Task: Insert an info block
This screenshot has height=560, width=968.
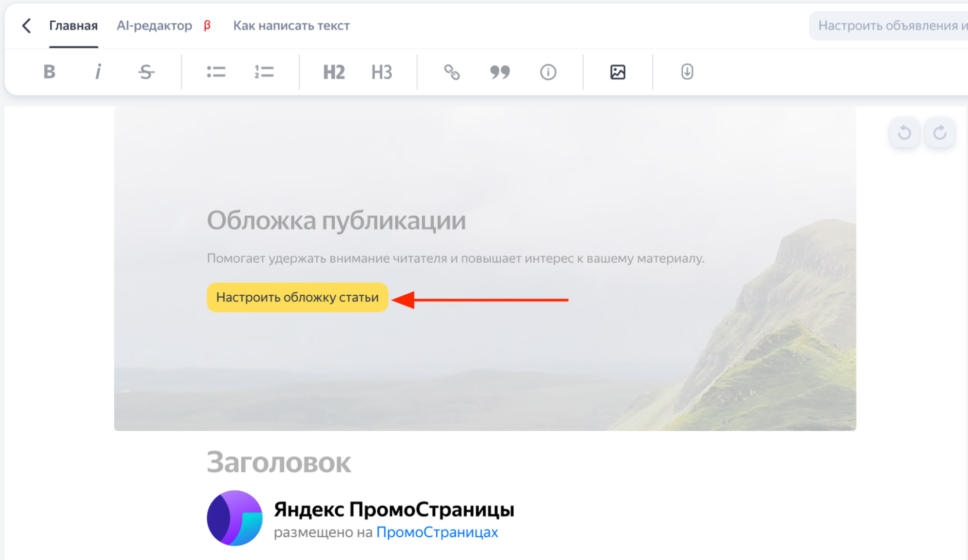Action: (x=548, y=72)
